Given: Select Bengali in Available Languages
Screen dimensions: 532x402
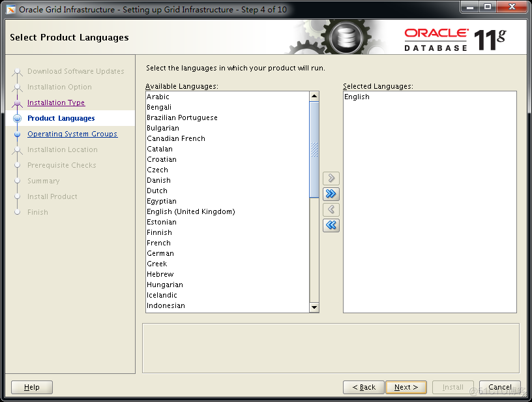Looking at the screenshot, I should (228, 107).
